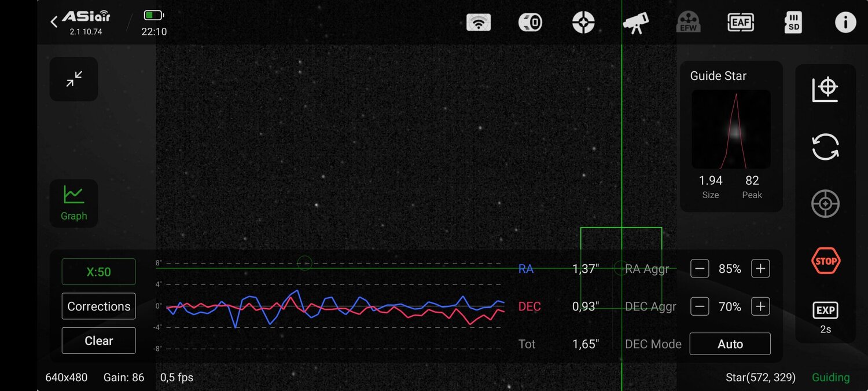Open the EAF focuser settings

pyautogui.click(x=740, y=23)
